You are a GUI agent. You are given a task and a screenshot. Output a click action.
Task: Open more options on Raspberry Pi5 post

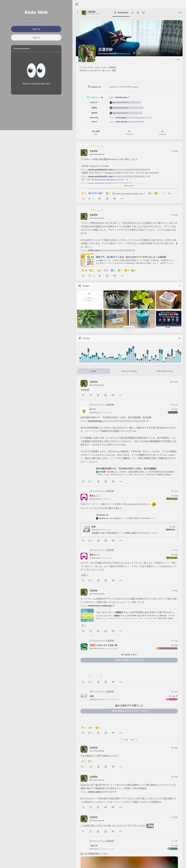click(122, 198)
